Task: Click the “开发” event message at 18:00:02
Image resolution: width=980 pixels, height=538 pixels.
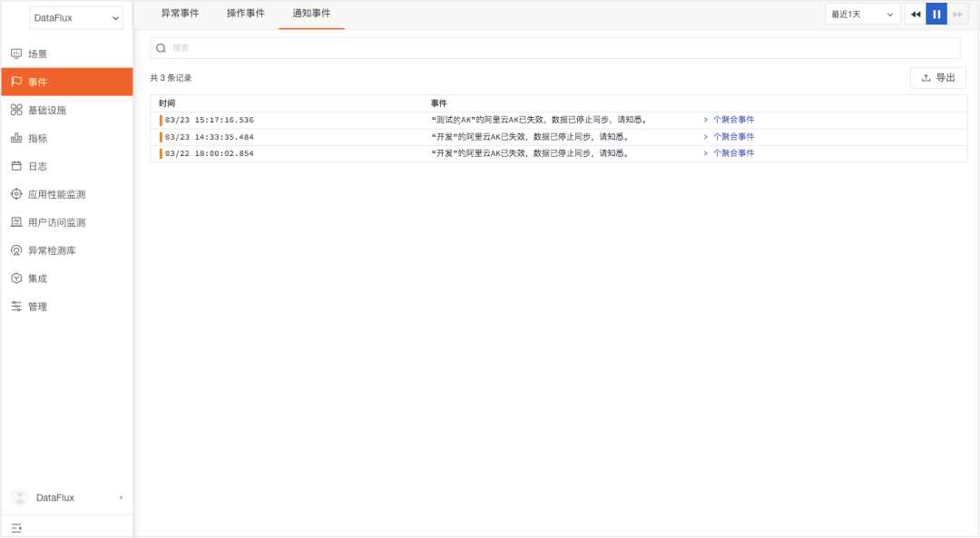Action: 531,153
